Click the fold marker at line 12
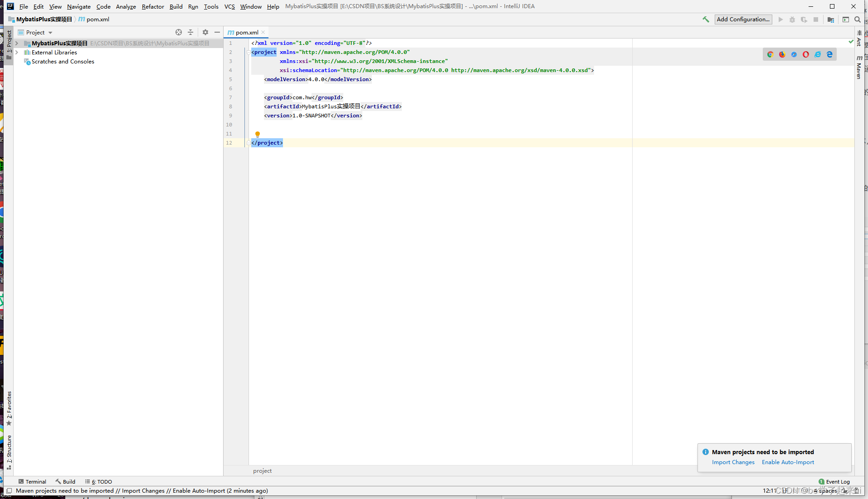The image size is (868, 499). click(248, 143)
